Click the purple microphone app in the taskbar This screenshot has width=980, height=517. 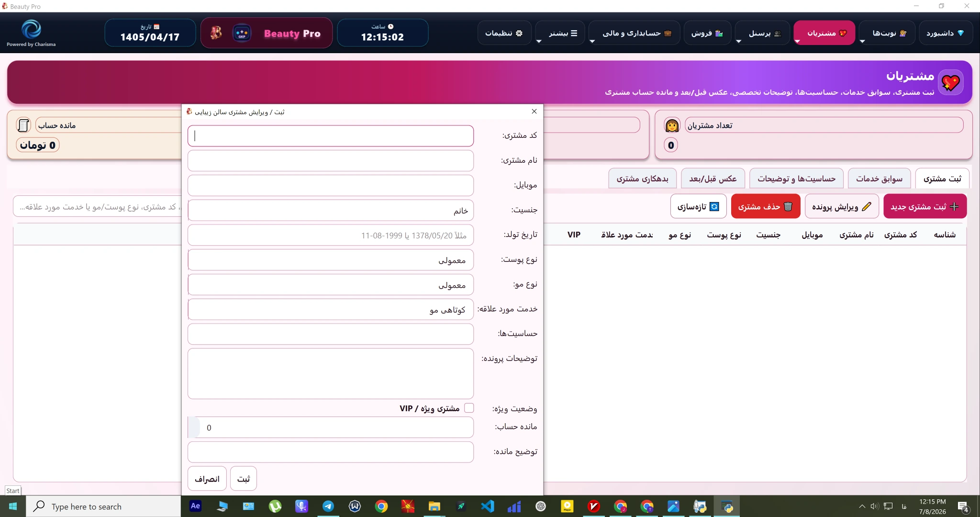(x=301, y=506)
